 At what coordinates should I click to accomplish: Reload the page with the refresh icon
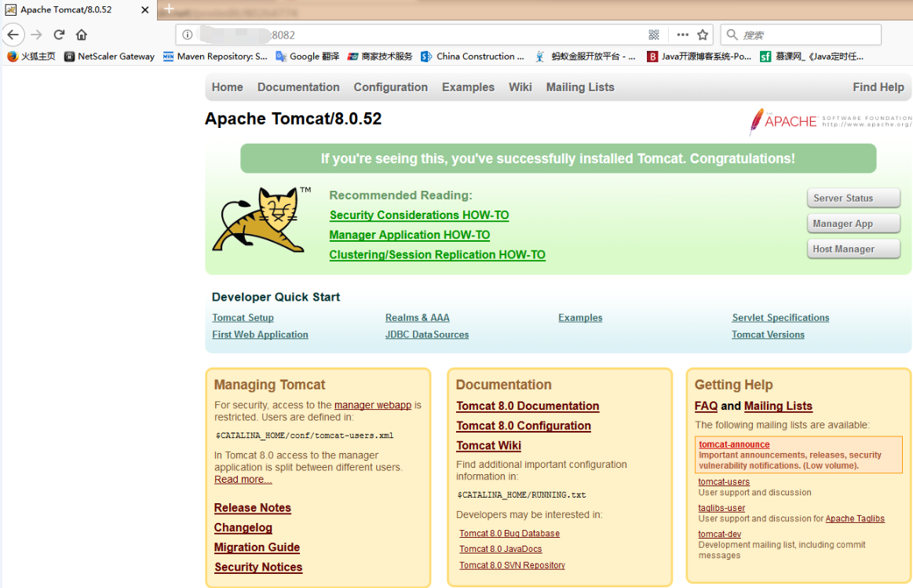pyautogui.click(x=59, y=35)
